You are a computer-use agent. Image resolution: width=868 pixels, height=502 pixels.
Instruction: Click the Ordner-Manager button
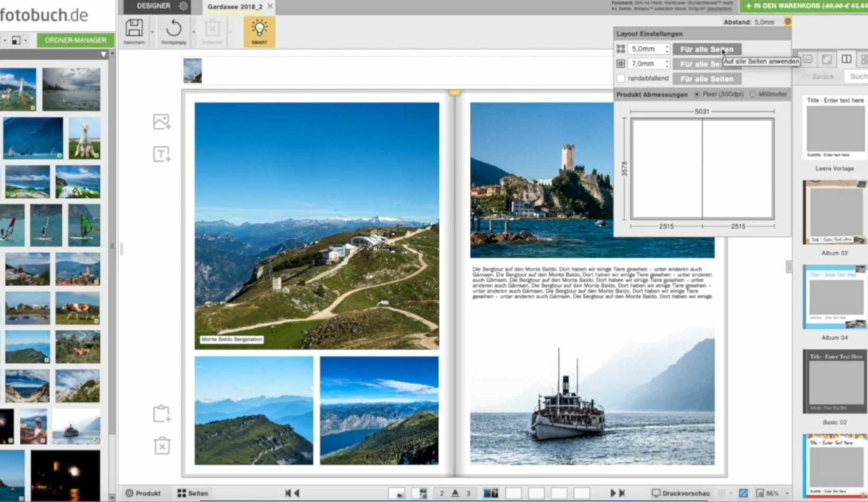(75, 40)
